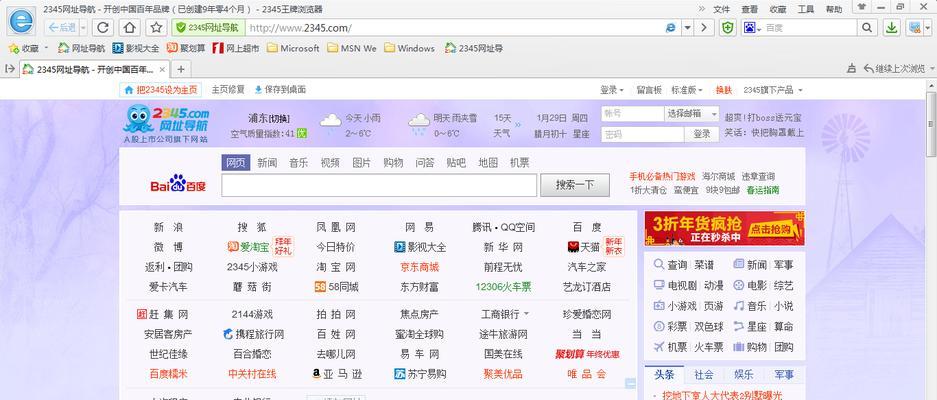
Task: Open the 携程旅行网 link
Action: point(253,334)
